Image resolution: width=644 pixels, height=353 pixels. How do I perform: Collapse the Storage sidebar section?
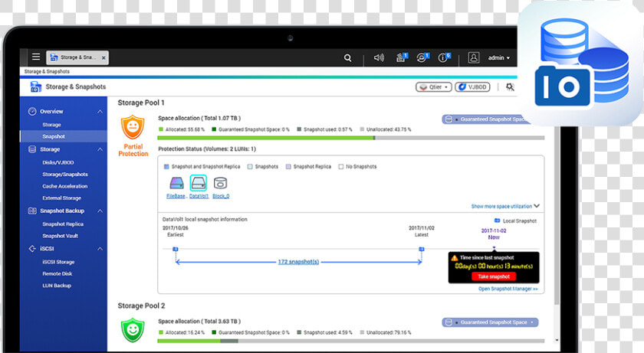[100, 149]
